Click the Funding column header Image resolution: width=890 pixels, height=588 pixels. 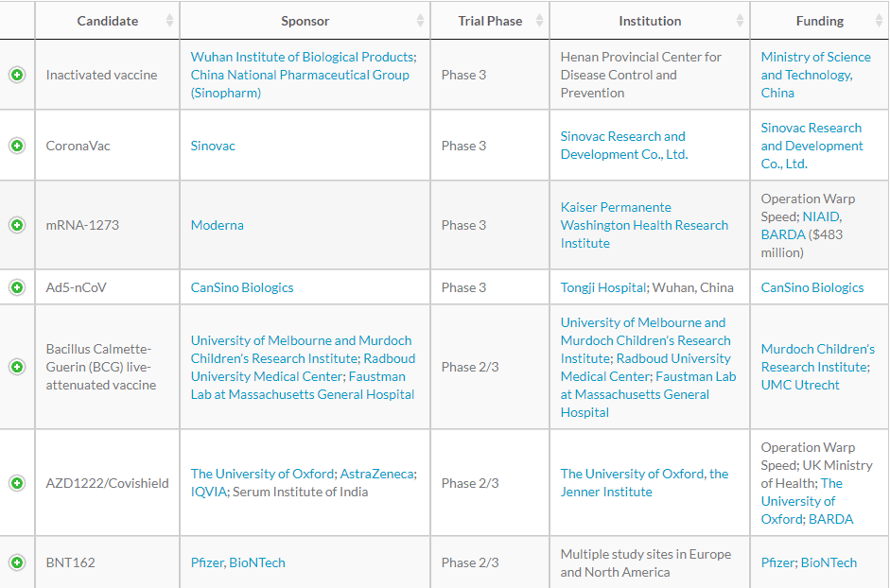(819, 21)
